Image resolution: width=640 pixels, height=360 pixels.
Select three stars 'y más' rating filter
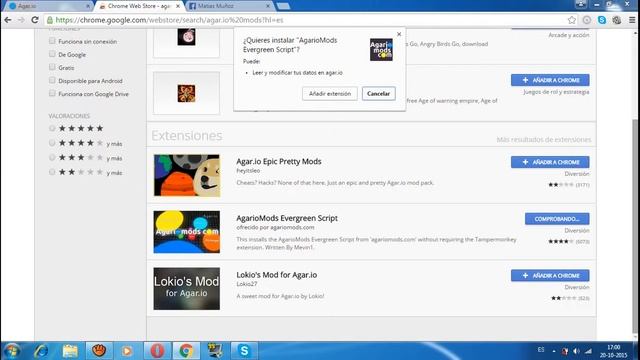coord(52,157)
